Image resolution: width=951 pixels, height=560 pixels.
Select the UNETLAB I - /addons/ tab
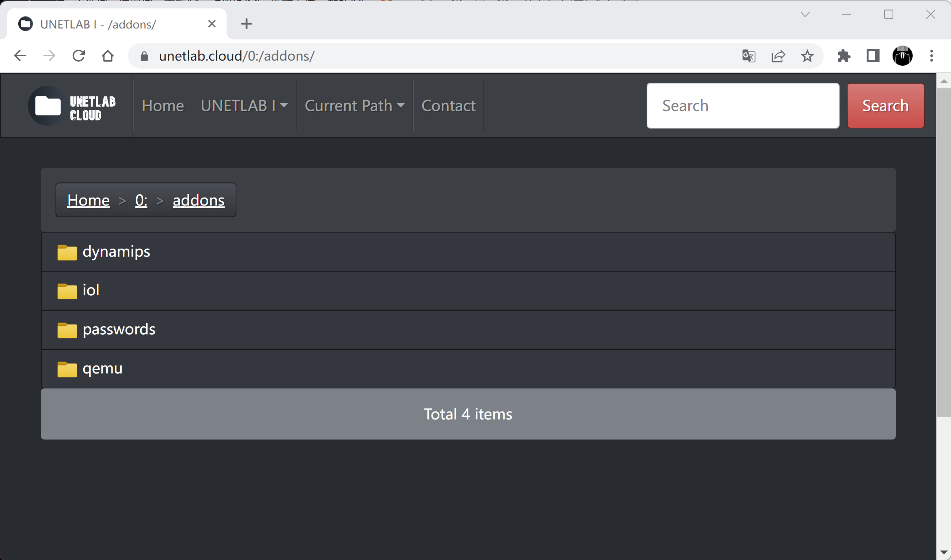click(117, 24)
